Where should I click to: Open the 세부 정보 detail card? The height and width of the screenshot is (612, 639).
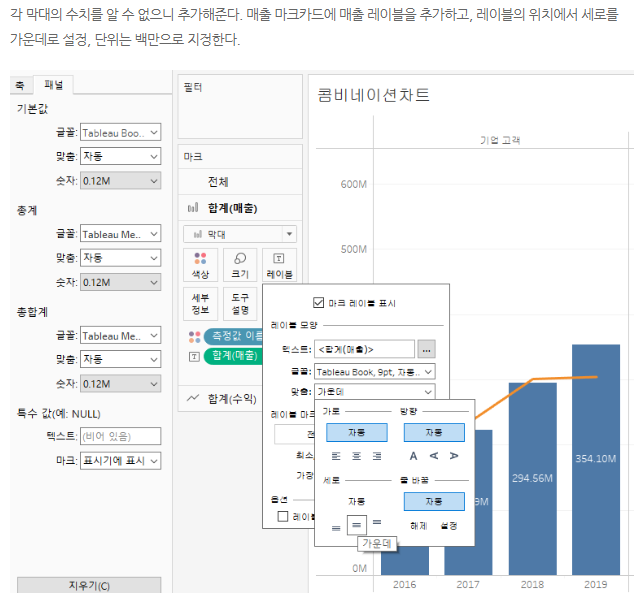[x=200, y=304]
